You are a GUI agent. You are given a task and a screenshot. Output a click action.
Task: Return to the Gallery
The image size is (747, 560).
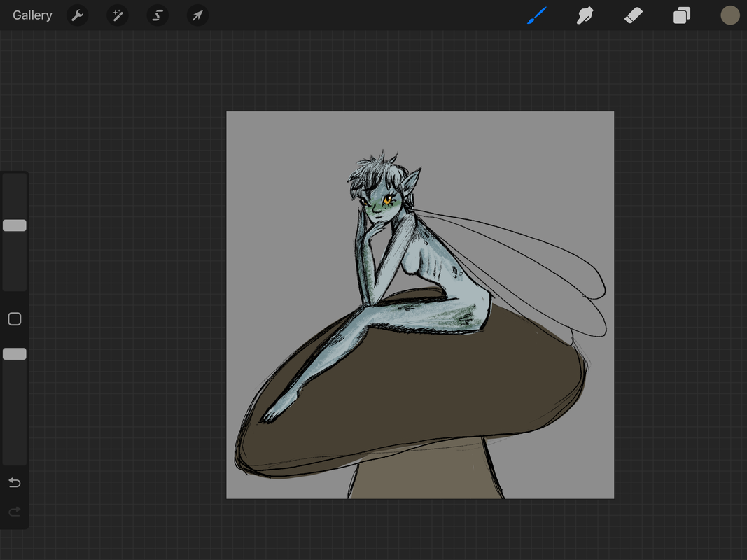[x=32, y=15]
